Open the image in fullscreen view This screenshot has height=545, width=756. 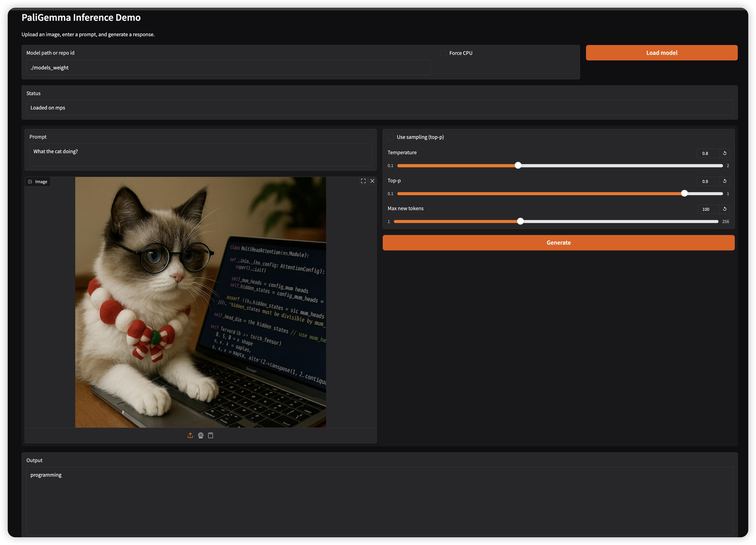coord(363,181)
